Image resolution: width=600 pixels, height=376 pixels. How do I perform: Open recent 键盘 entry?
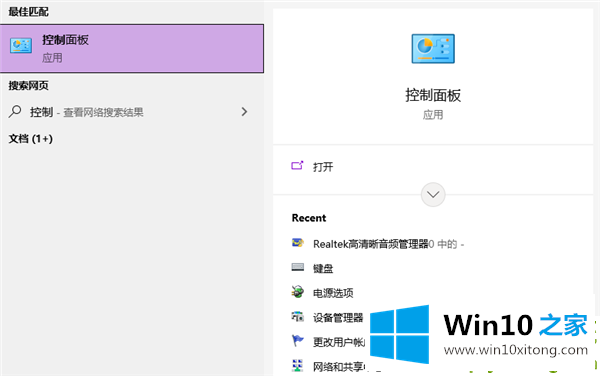[x=323, y=269]
